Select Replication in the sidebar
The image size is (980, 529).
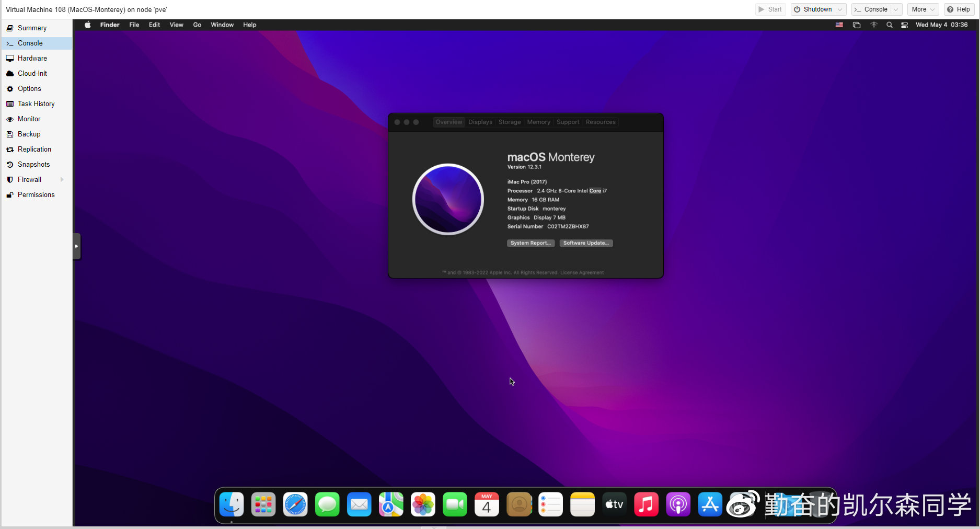37,149
